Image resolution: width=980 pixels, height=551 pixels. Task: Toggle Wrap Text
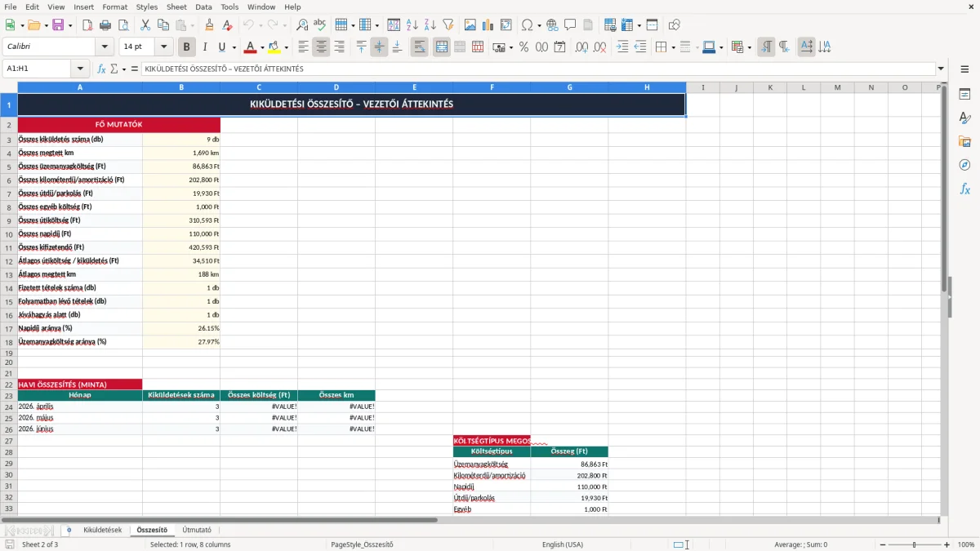[419, 47]
